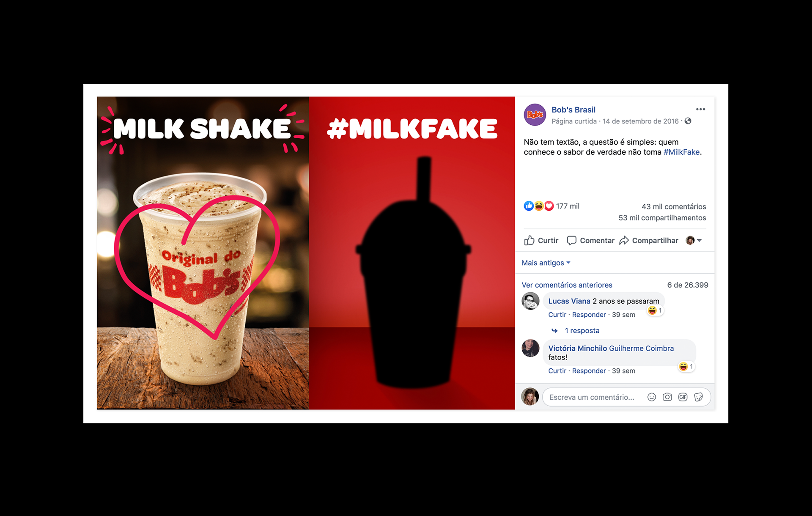812x516 pixels.
Task: Click the emoji icon in comment box
Action: click(652, 397)
